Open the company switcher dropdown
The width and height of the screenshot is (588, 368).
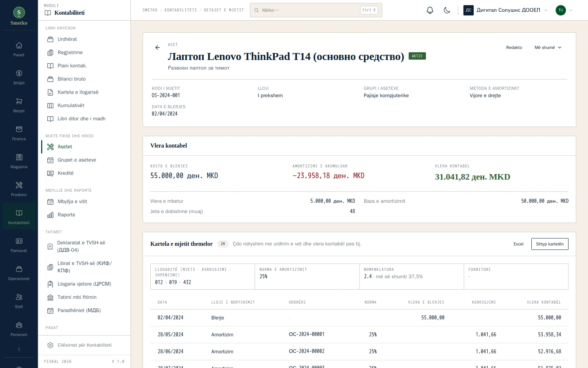[506, 10]
